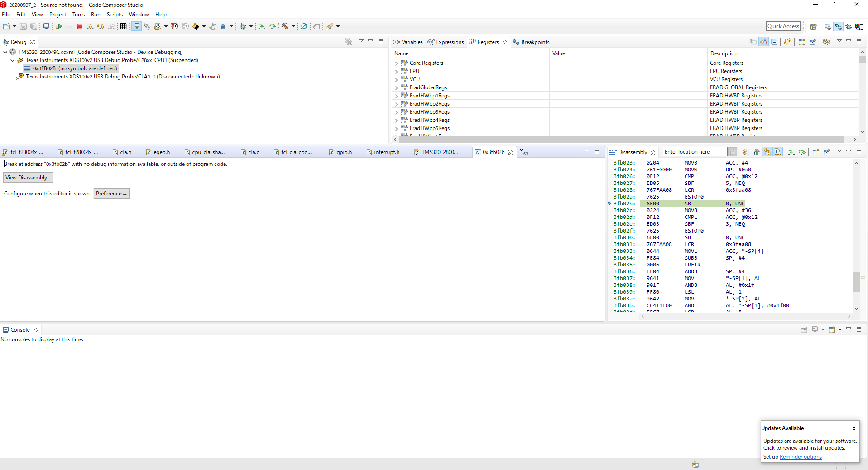Open the hidden editor tabs overflow list

click(523, 152)
